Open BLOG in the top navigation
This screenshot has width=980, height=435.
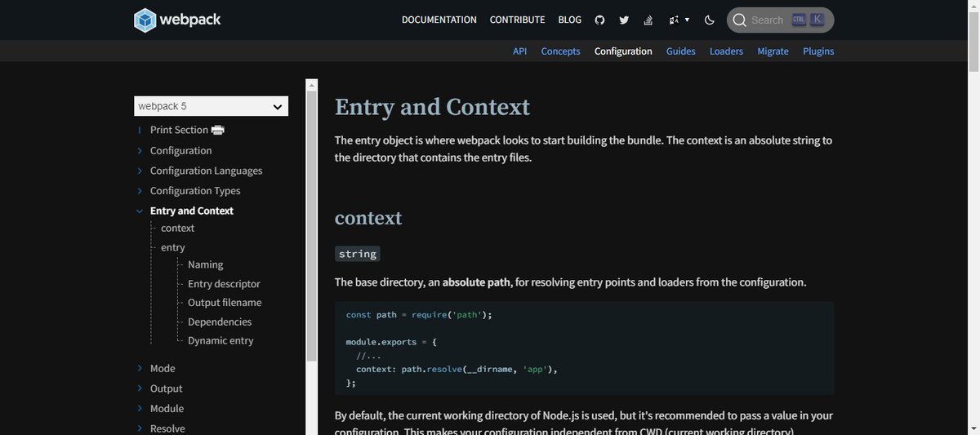click(570, 20)
